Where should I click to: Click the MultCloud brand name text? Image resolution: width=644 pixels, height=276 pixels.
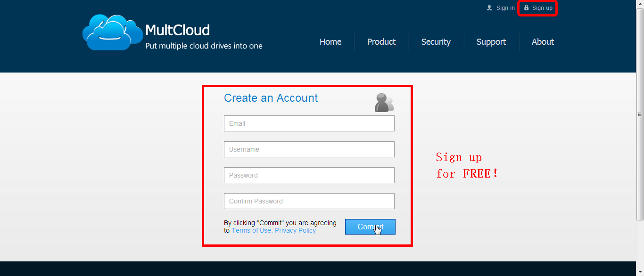coord(177,30)
